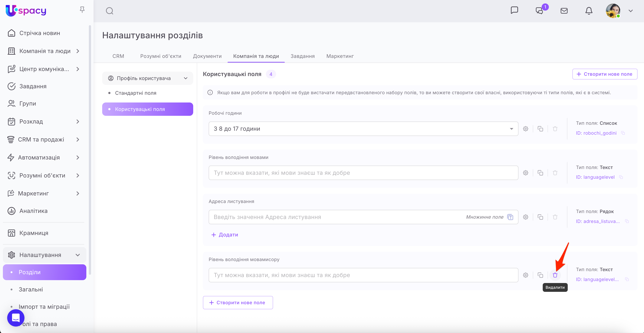Viewport: 644px width, 333px height.
Task: Open the notifications bell
Action: 589,11
